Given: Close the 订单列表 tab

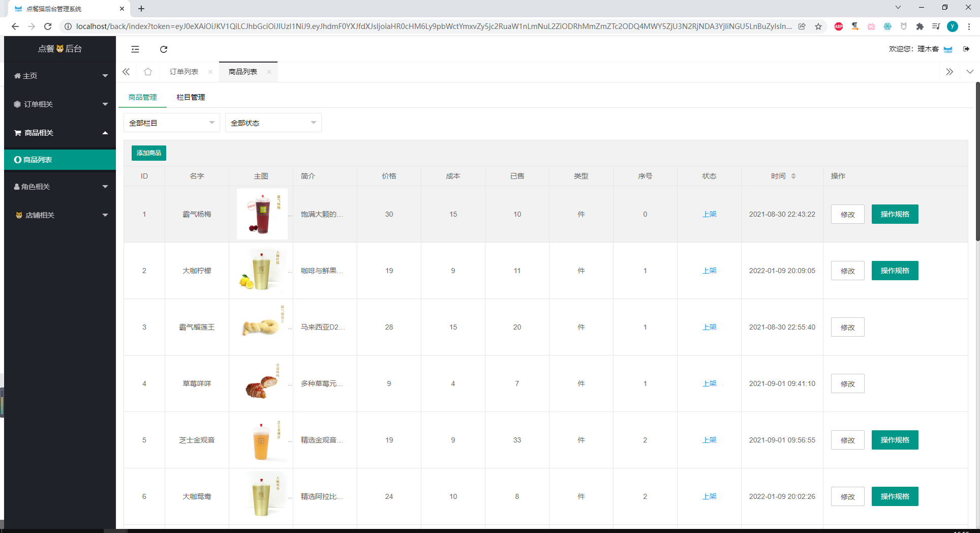Looking at the screenshot, I should [x=210, y=72].
